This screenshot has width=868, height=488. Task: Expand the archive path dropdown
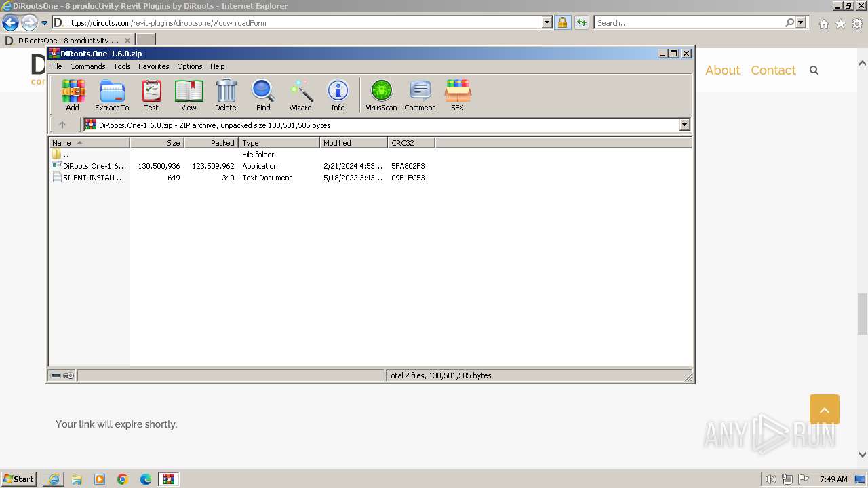(684, 125)
